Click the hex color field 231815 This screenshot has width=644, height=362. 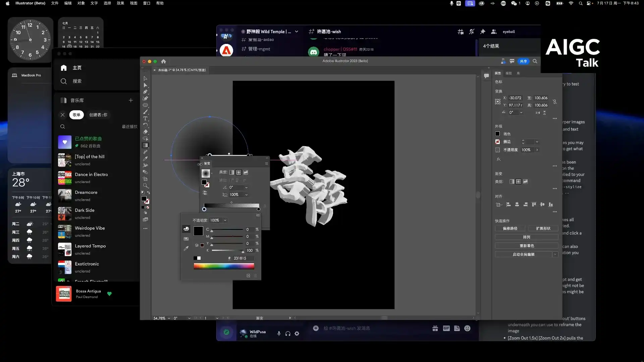coord(242,258)
